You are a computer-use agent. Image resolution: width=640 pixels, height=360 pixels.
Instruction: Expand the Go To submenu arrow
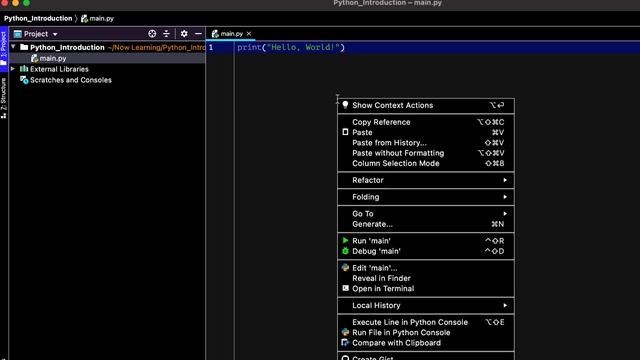tap(505, 213)
